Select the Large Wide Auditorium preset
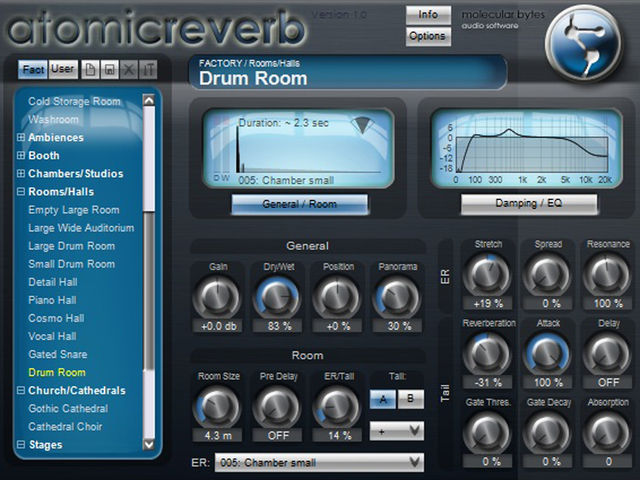 81,228
